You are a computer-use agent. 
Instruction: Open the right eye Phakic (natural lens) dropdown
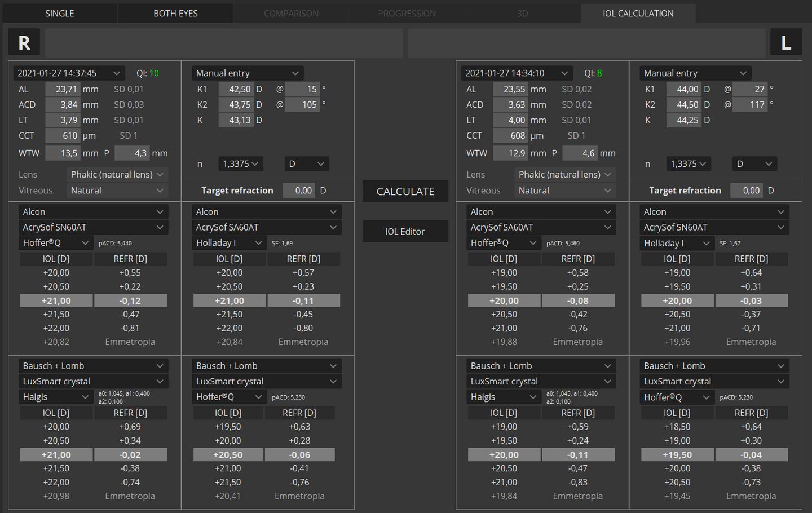point(117,175)
